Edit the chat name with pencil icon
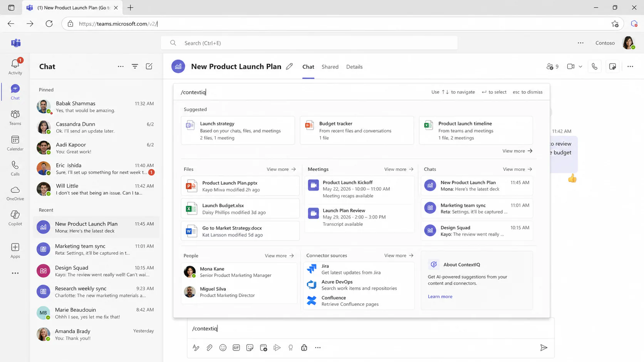The width and height of the screenshot is (644, 362). click(x=289, y=67)
